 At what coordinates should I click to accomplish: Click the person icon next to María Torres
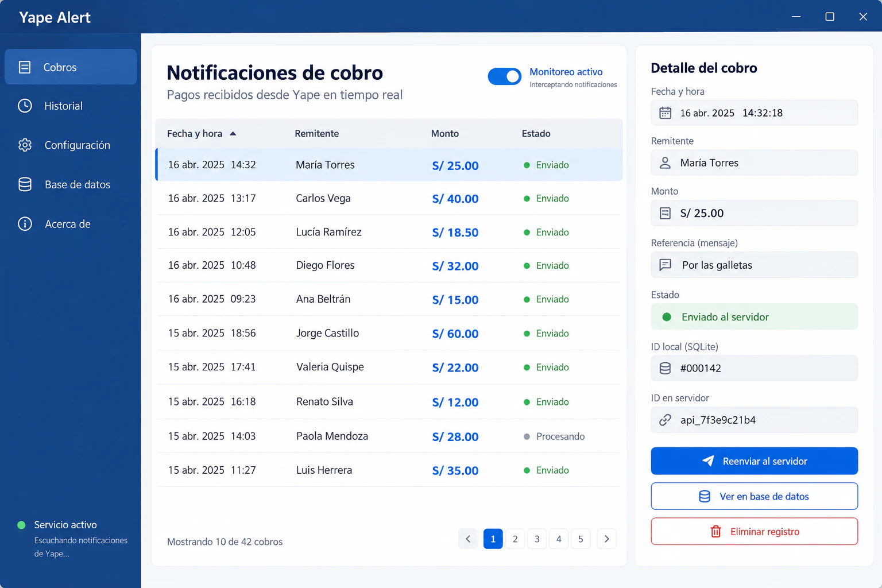[665, 163]
